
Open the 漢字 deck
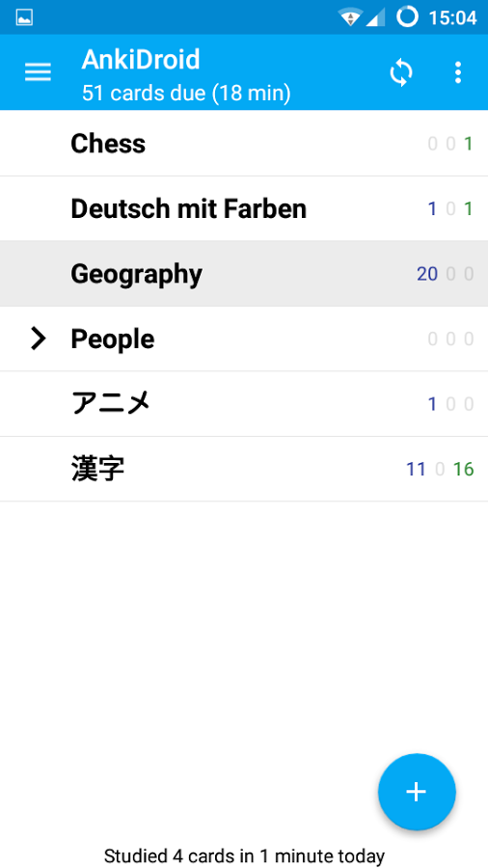click(x=244, y=469)
